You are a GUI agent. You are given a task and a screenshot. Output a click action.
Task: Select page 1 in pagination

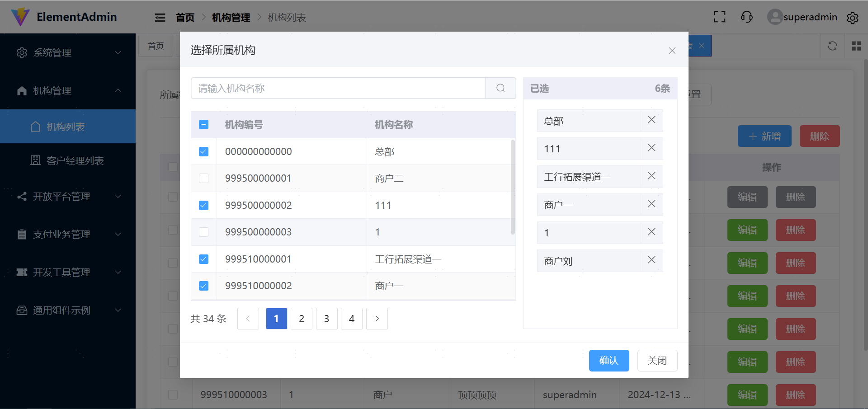277,319
